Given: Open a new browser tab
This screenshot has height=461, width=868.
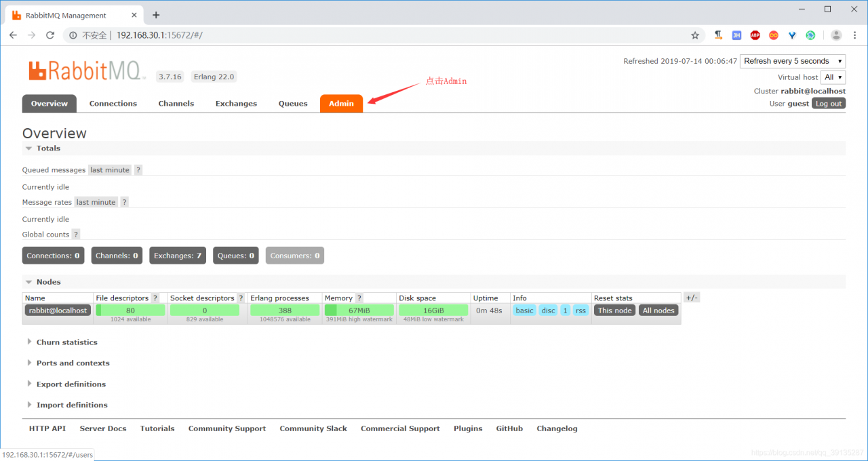Looking at the screenshot, I should (156, 15).
